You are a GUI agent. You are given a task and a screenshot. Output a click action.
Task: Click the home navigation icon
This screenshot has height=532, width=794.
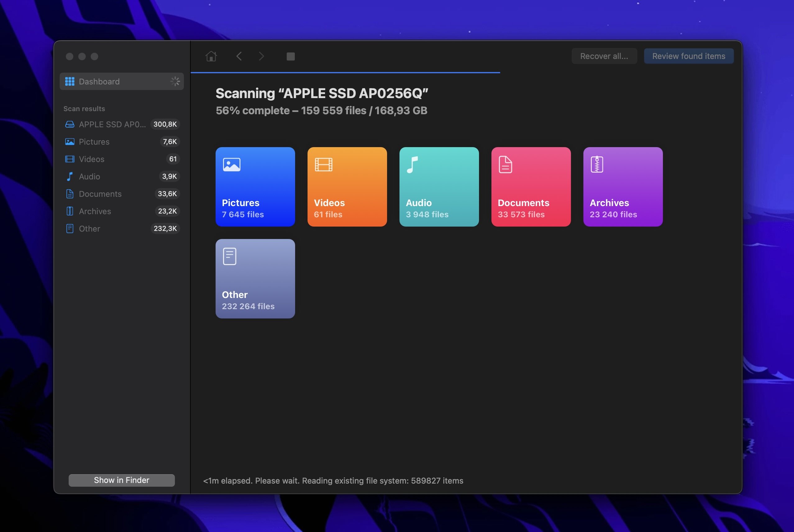tap(211, 56)
